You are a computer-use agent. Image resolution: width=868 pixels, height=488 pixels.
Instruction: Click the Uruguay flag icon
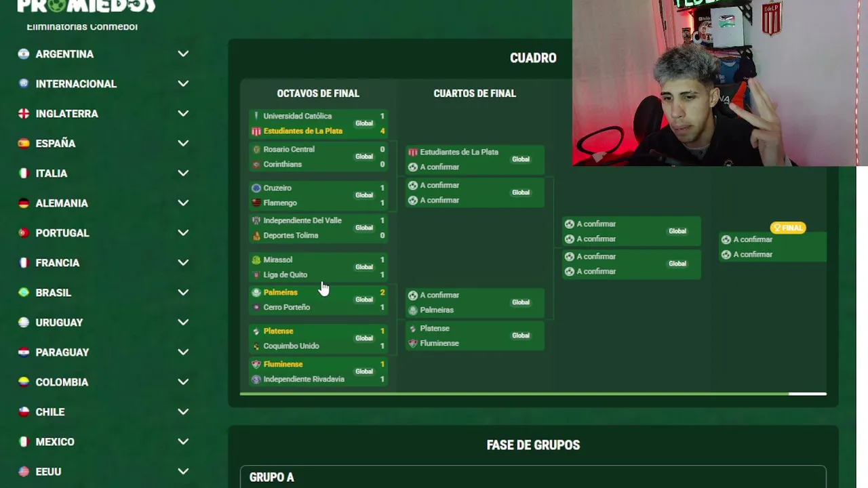click(x=24, y=323)
